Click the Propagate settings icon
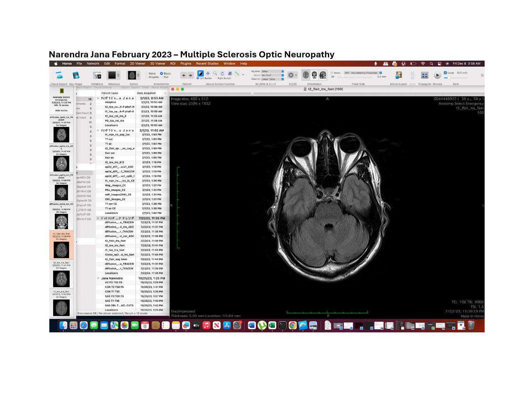This screenshot has height=411, width=532. [425, 75]
